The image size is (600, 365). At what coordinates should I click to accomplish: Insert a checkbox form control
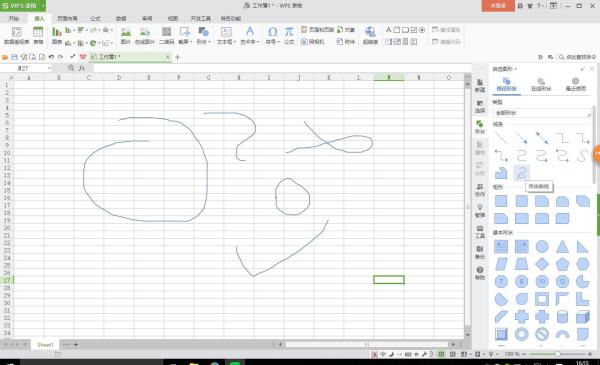[x=414, y=30]
